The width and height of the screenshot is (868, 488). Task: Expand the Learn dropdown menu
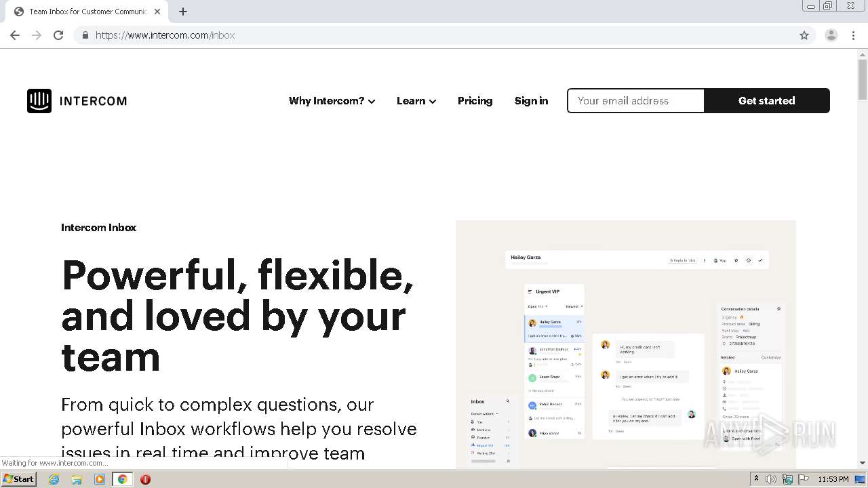[416, 101]
